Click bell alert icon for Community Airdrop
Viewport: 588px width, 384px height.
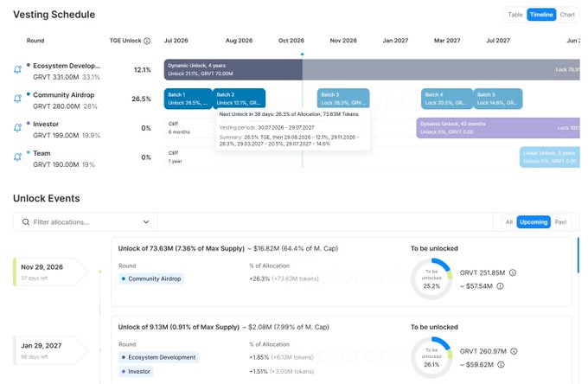pos(17,99)
